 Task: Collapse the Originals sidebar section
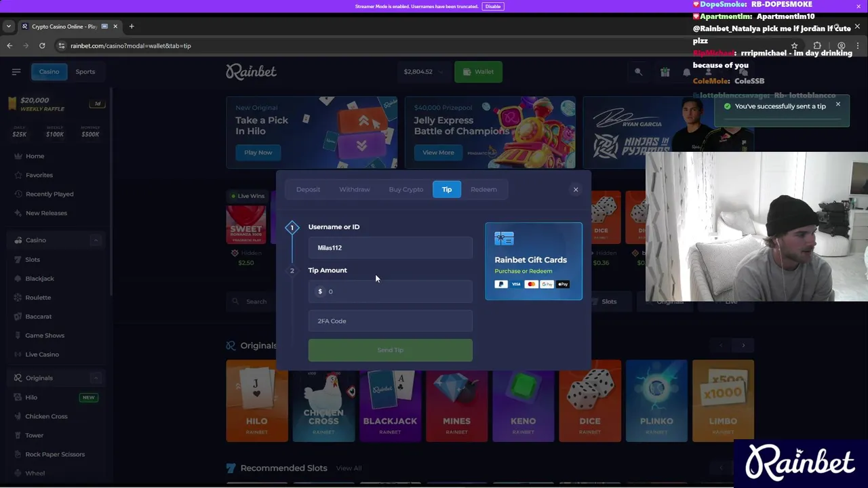point(96,378)
